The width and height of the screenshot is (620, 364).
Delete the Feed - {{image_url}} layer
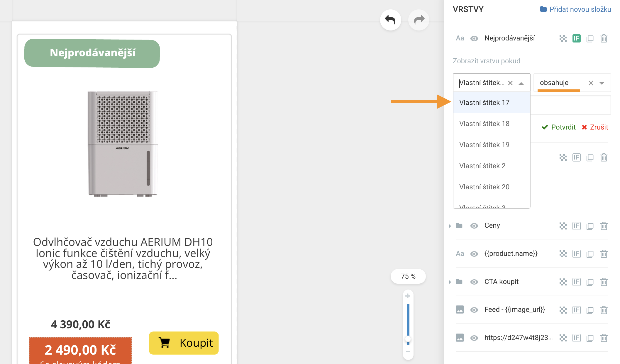click(604, 310)
